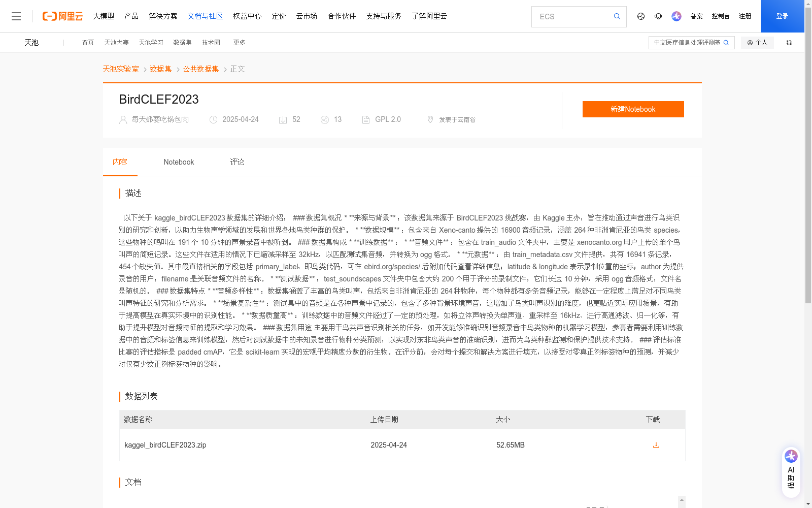Open the 定价 menu item

[279, 16]
